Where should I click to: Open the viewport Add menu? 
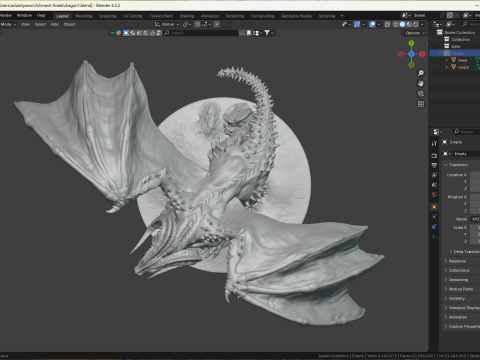pos(55,24)
